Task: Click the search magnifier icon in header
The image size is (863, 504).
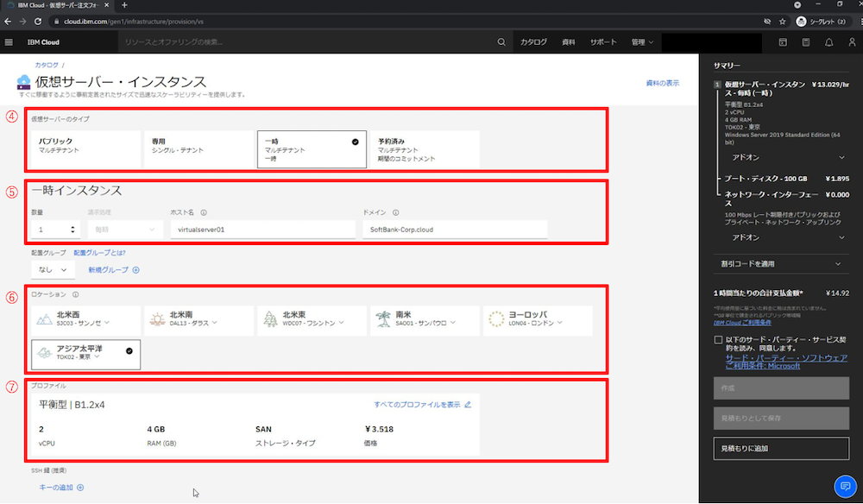Action: [x=501, y=42]
